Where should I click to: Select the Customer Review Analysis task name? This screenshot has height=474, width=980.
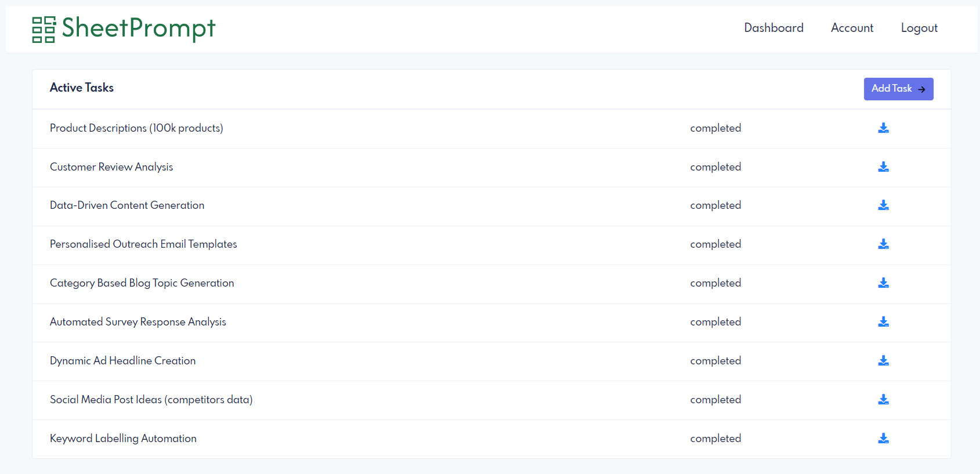111,167
